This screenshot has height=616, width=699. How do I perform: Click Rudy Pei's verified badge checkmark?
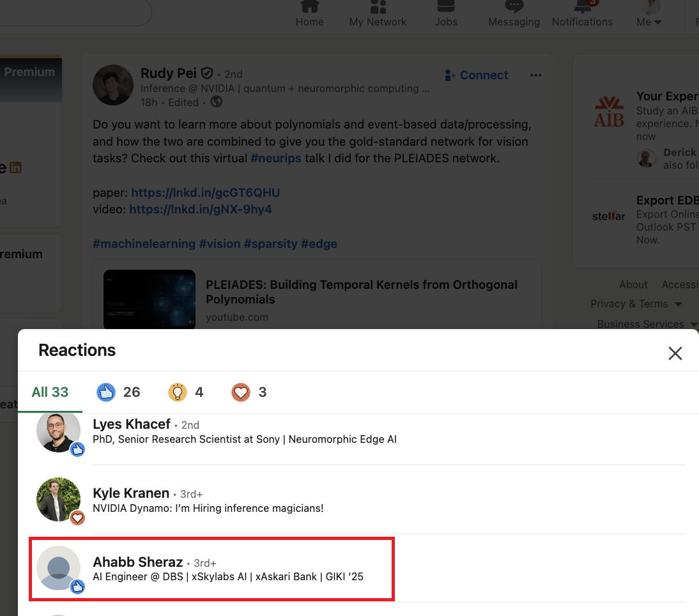(x=206, y=73)
